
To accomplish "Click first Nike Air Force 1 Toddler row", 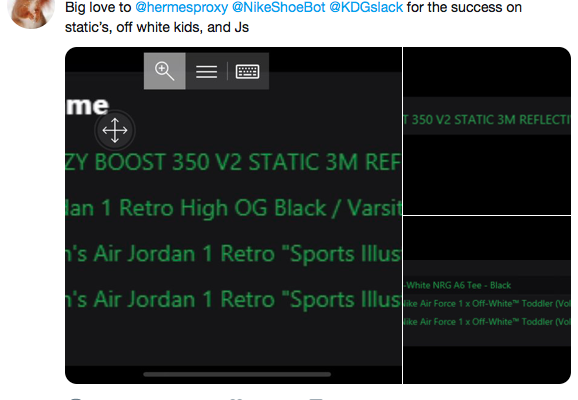I will [487, 303].
